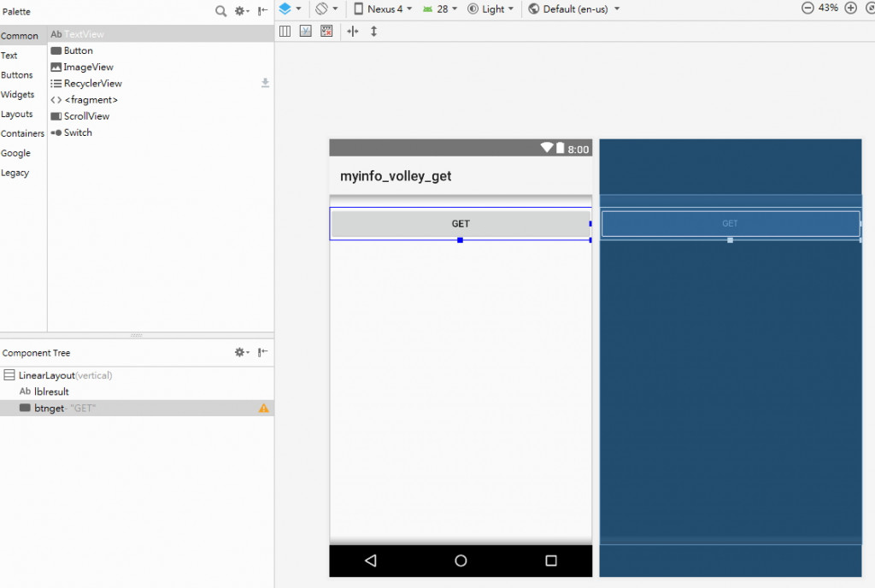
Task: Open orientation for preview dropdown
Action: pos(327,9)
